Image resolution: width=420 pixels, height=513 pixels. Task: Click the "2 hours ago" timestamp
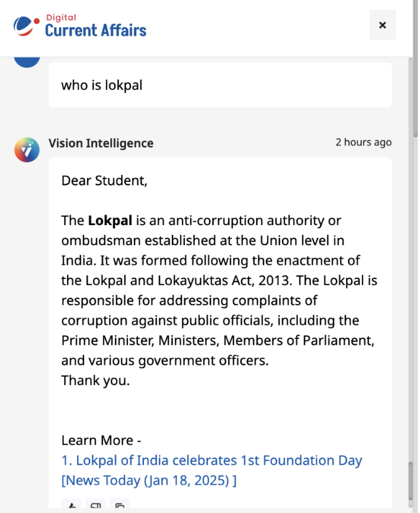(x=363, y=142)
